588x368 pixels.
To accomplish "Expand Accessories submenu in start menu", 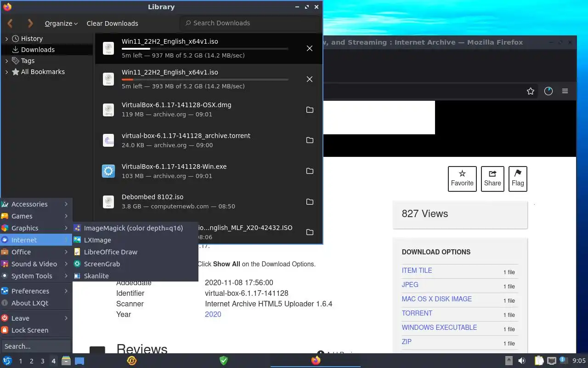I will [x=36, y=204].
